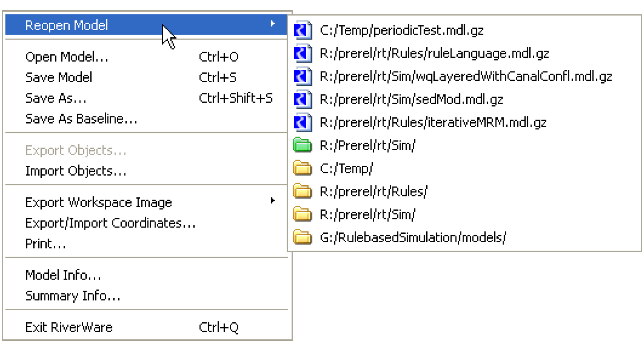Select Save As Baseline... option
The height and width of the screenshot is (352, 644).
(81, 119)
